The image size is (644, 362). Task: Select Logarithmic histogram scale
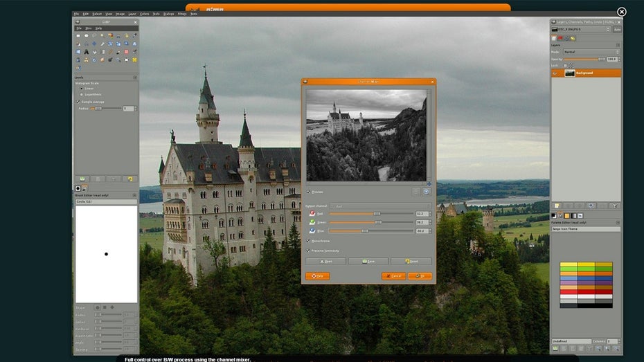pyautogui.click(x=80, y=95)
